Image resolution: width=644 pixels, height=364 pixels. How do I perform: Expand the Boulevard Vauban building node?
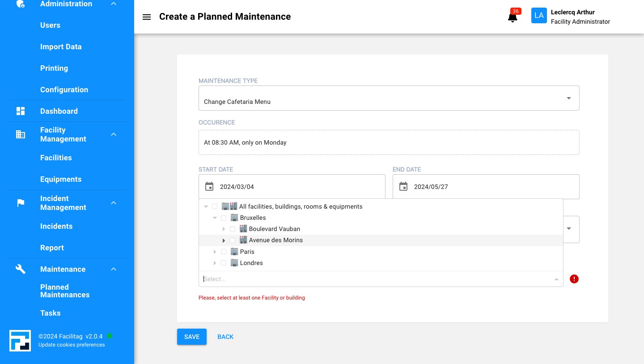(x=224, y=229)
